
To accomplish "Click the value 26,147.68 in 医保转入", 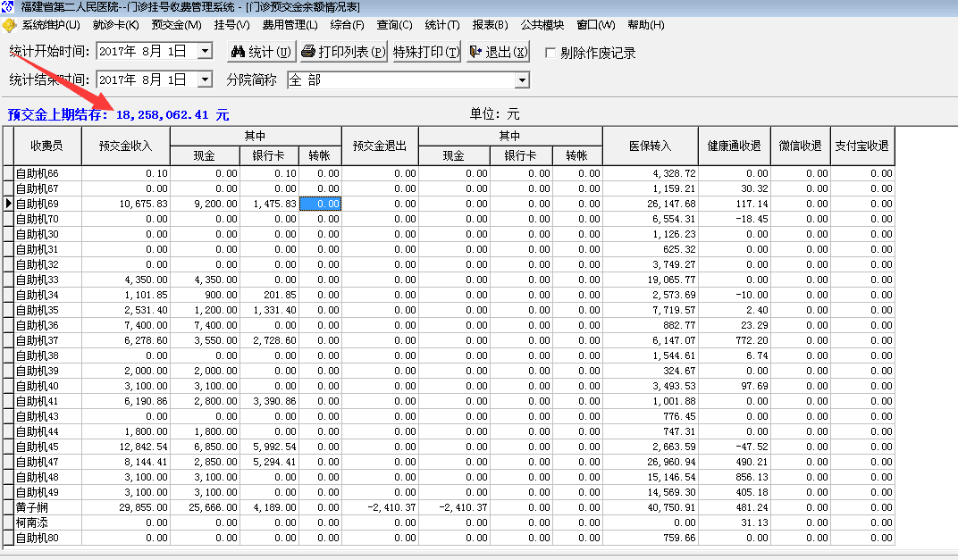I will (671, 204).
